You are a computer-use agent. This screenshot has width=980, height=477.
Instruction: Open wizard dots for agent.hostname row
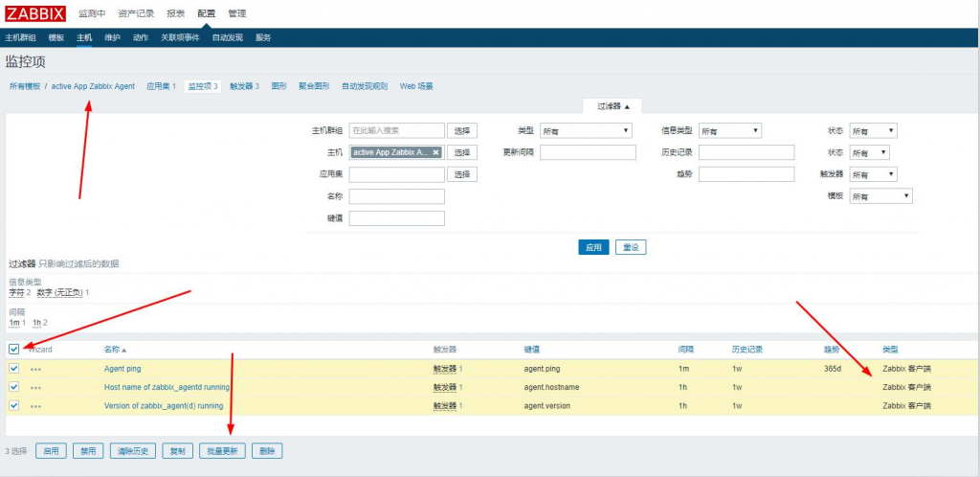(x=35, y=388)
